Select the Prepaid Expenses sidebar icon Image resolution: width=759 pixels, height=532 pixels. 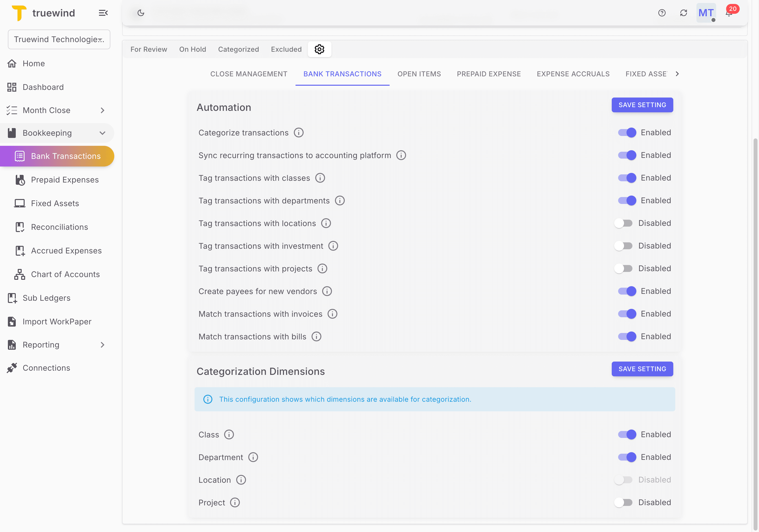coord(20,180)
